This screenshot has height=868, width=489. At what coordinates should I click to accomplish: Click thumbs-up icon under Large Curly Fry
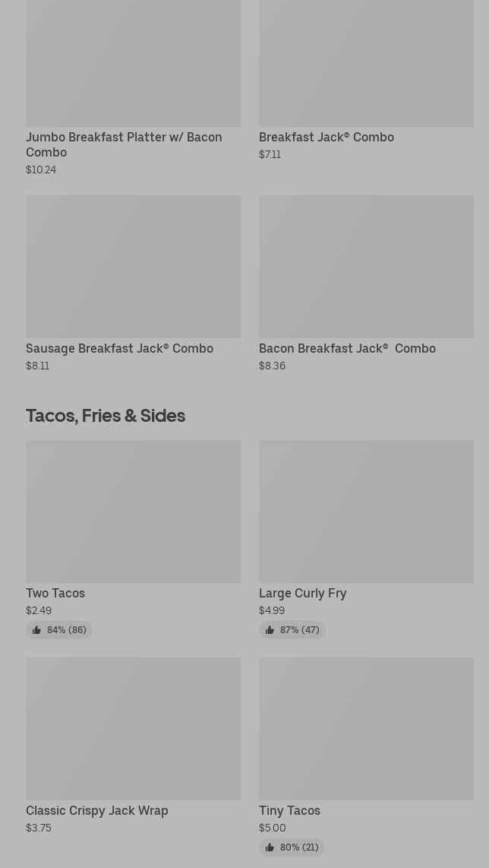pyautogui.click(x=270, y=630)
